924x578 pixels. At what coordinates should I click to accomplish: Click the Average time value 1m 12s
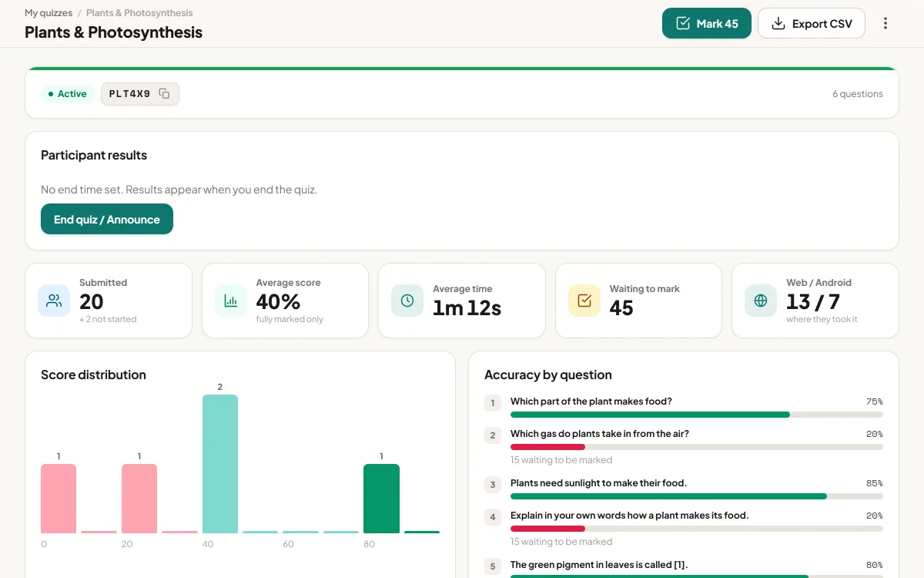pos(467,307)
